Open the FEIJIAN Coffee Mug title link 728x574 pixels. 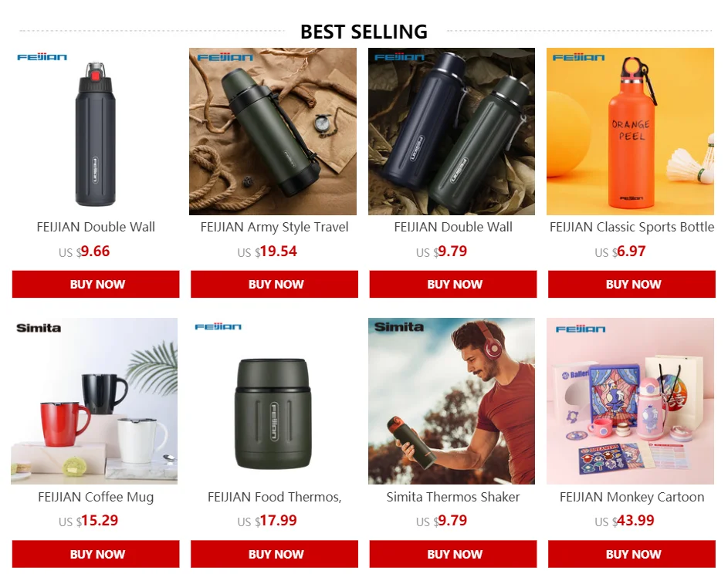click(x=96, y=497)
